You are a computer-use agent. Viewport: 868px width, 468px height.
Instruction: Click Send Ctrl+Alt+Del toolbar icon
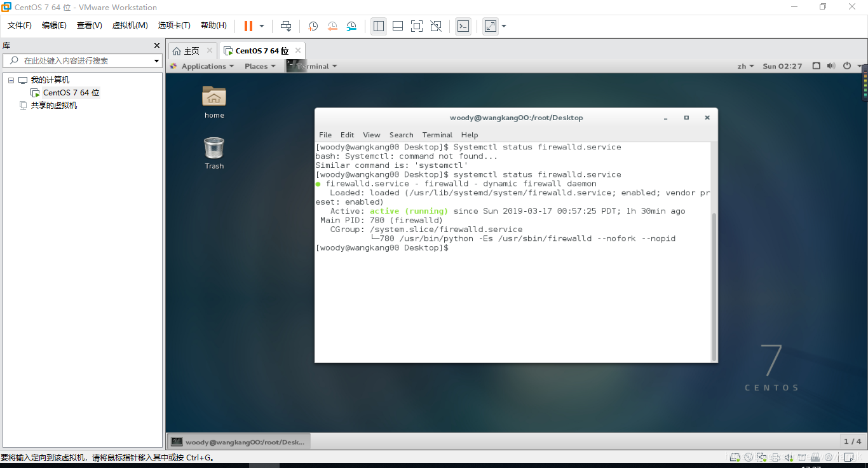point(286,26)
